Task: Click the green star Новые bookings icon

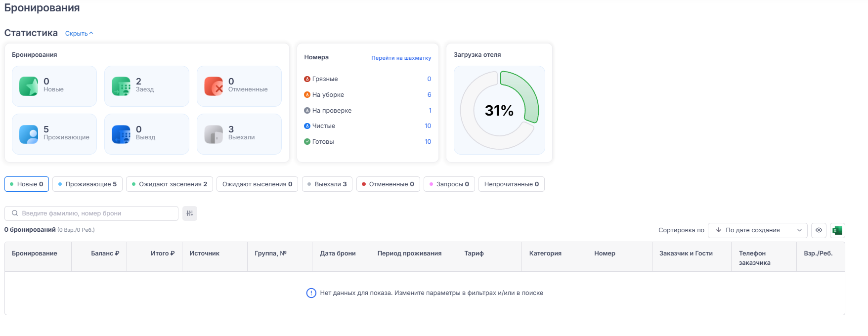Action: pos(29,86)
